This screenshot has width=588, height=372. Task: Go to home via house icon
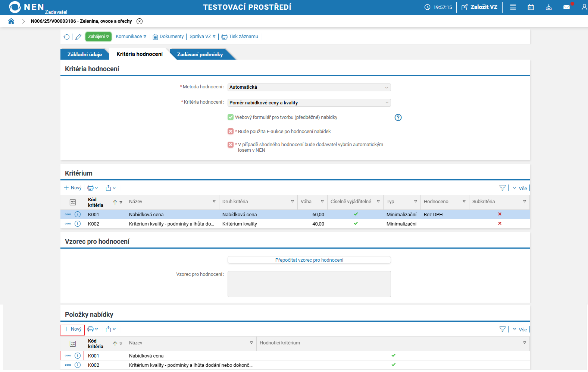11,21
